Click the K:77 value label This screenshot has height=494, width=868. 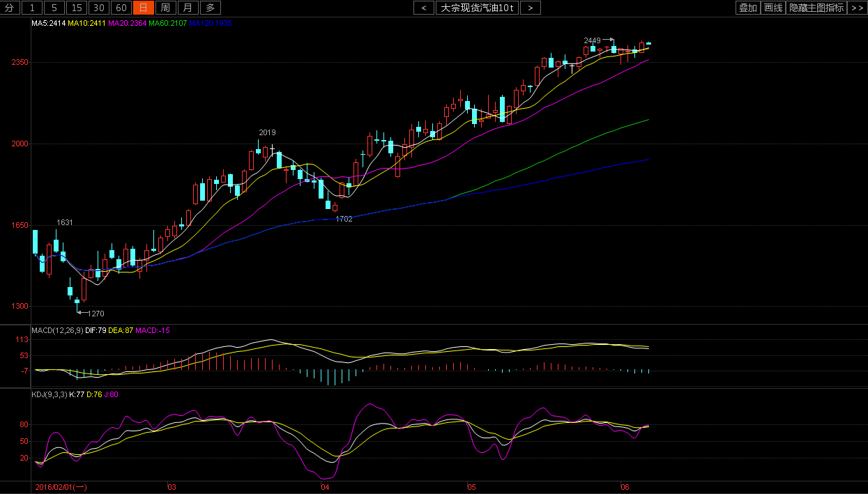[77, 394]
